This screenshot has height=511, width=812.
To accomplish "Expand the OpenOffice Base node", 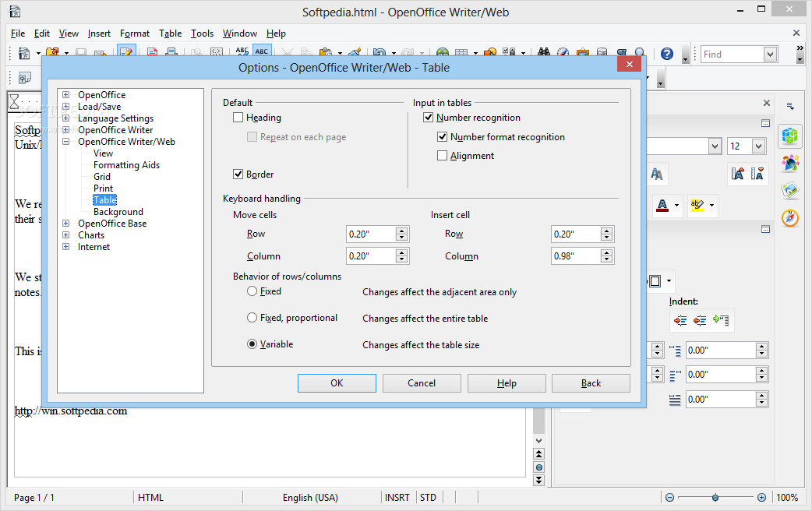I will pyautogui.click(x=65, y=223).
